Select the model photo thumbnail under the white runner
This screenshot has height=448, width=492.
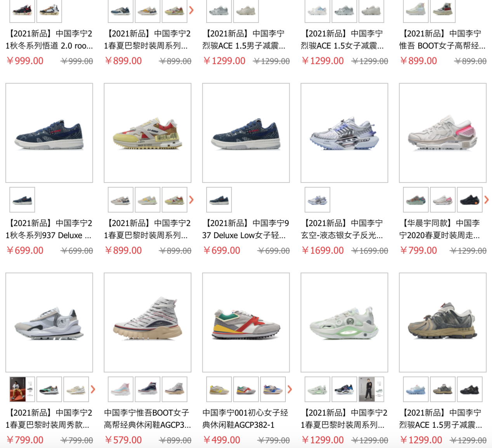[22, 389]
